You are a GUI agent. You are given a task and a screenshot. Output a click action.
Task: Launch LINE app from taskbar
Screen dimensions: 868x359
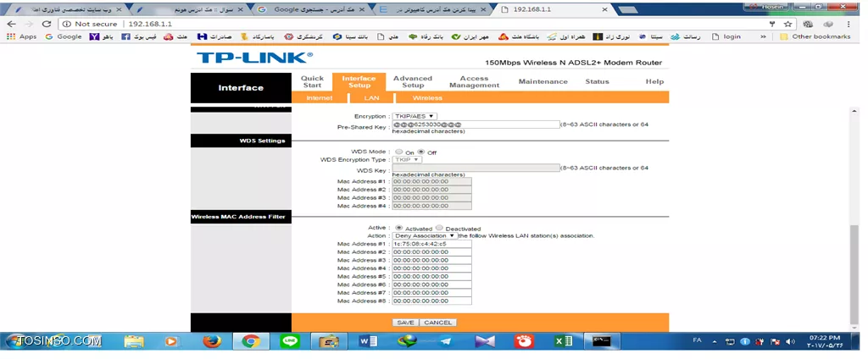tap(290, 342)
